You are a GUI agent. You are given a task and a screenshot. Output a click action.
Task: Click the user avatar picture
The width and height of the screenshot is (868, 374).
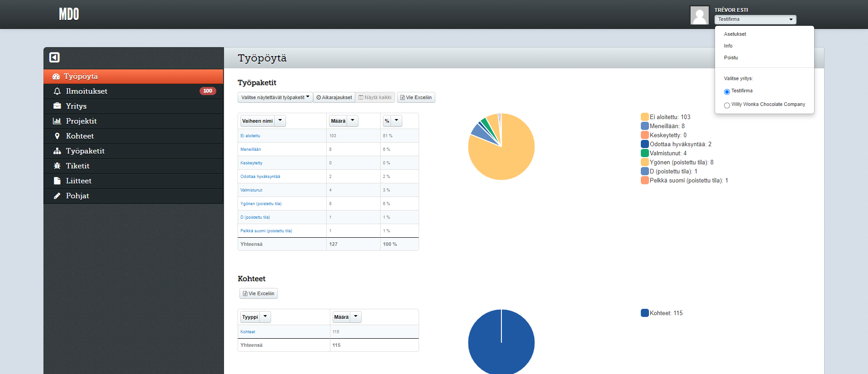[x=699, y=15]
